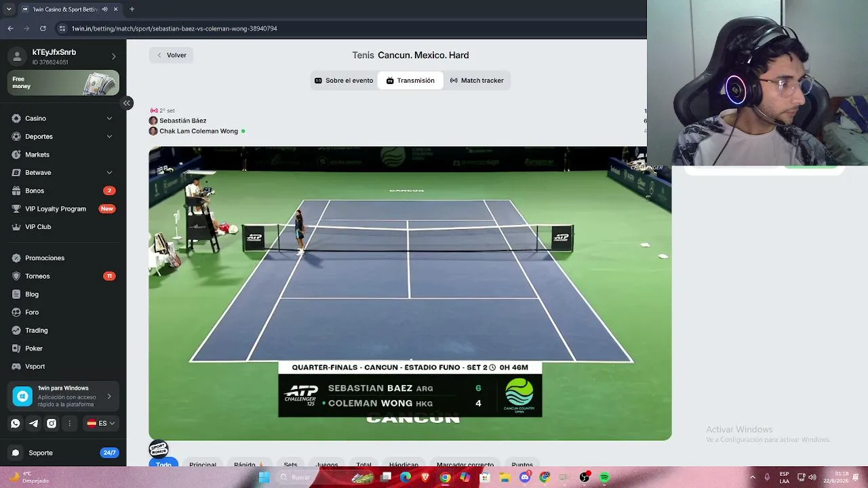Open the VIP Loyalty Program link
Viewport: 868px width, 488px height.
(64, 209)
